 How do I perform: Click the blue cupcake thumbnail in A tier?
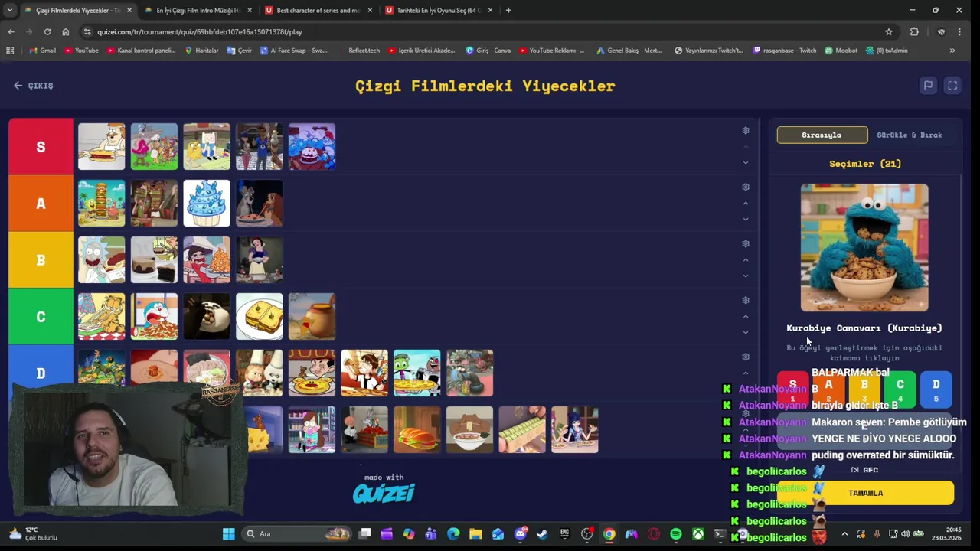pyautogui.click(x=207, y=204)
